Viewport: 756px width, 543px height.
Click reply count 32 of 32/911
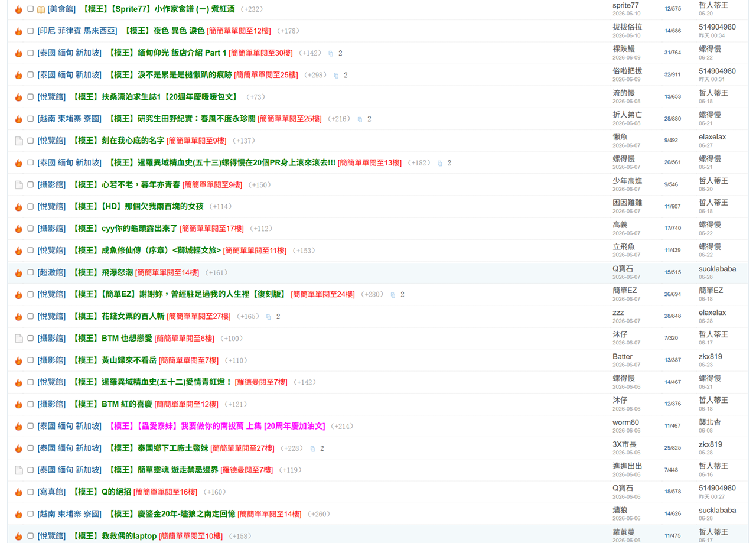point(667,75)
